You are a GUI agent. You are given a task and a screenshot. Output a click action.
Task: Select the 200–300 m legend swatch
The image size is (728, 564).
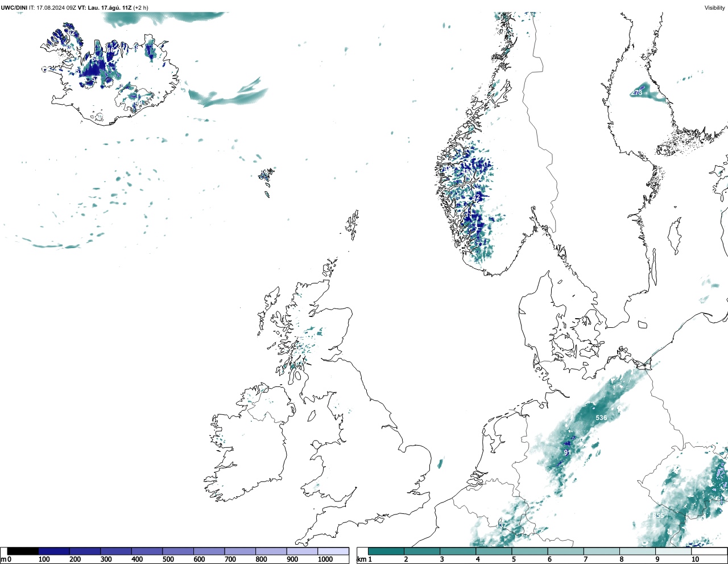click(85, 551)
